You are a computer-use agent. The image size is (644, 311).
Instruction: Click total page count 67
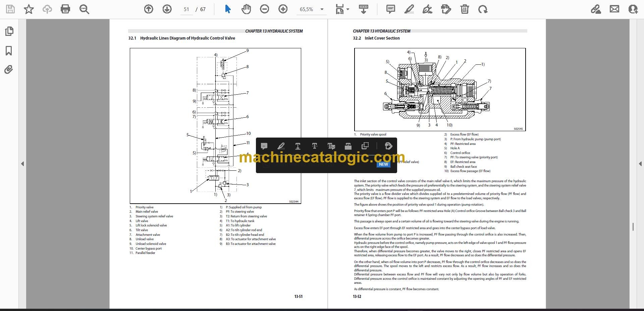click(x=203, y=9)
